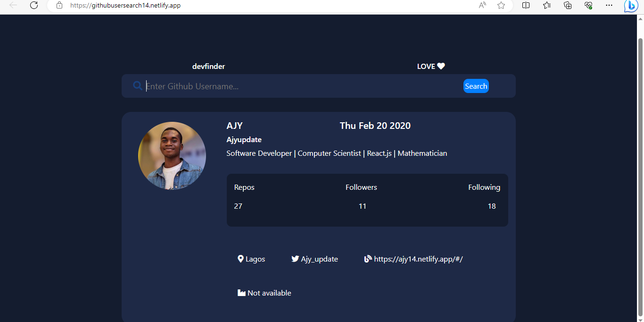644x322 pixels.
Task: Open the ajy14.netlify.app website link
Action: (418, 259)
